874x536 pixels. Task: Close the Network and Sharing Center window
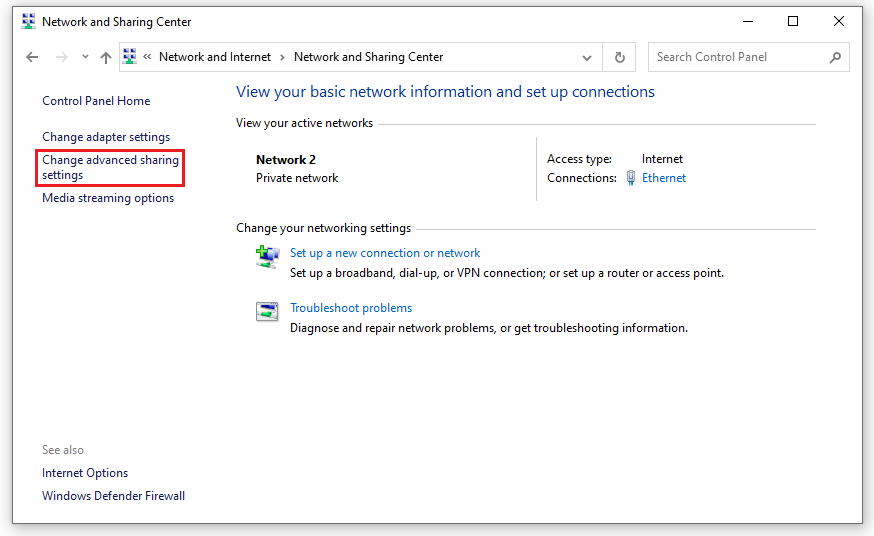coord(838,21)
